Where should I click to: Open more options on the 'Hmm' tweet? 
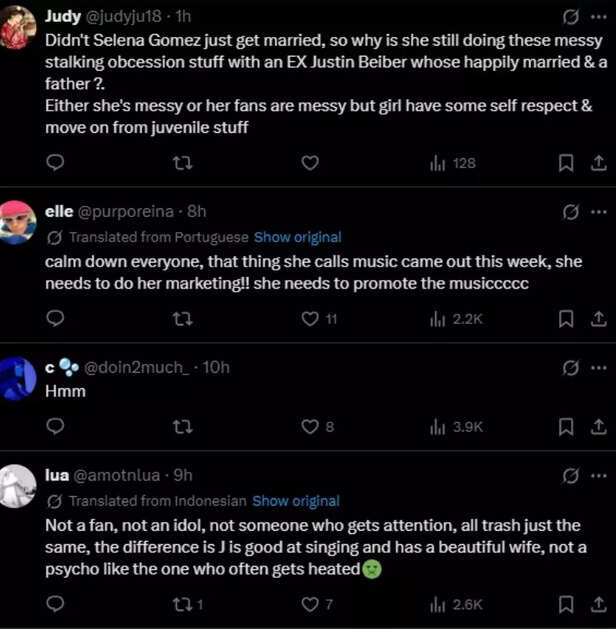pos(598,367)
